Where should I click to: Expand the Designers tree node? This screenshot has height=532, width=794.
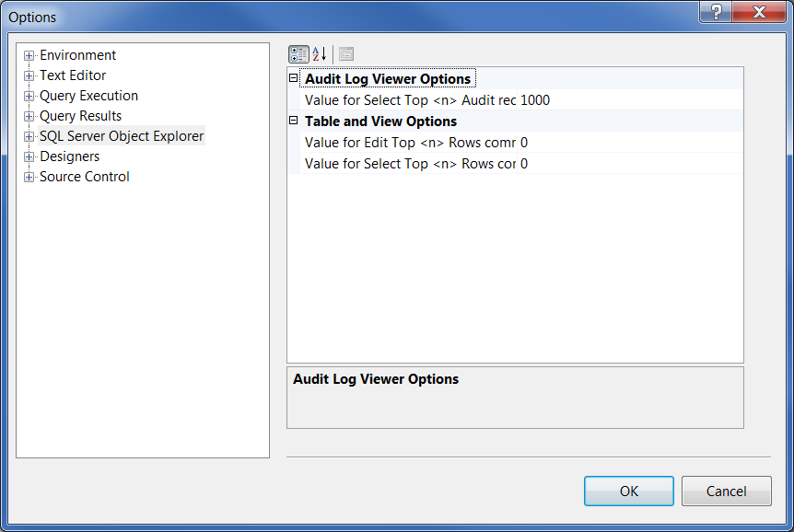pos(29,156)
